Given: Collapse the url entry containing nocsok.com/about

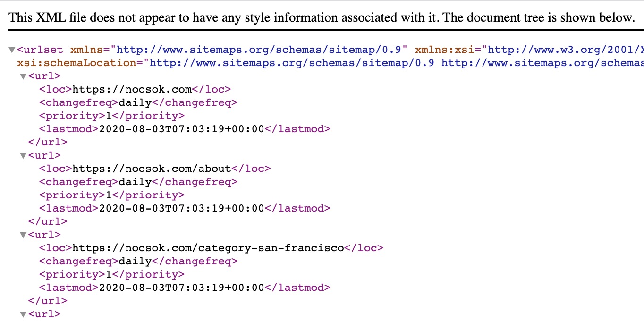Looking at the screenshot, I should 23,155.
